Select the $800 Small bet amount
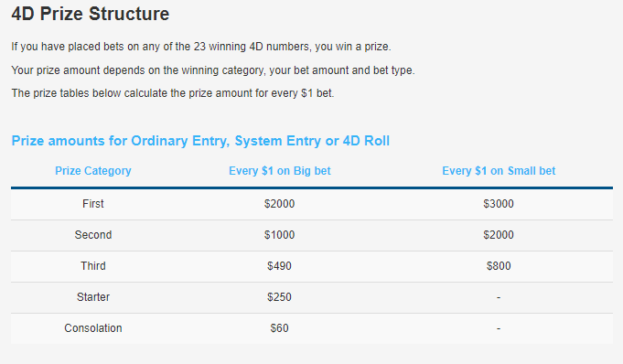Viewport: 623px width, 364px height. coord(499,266)
